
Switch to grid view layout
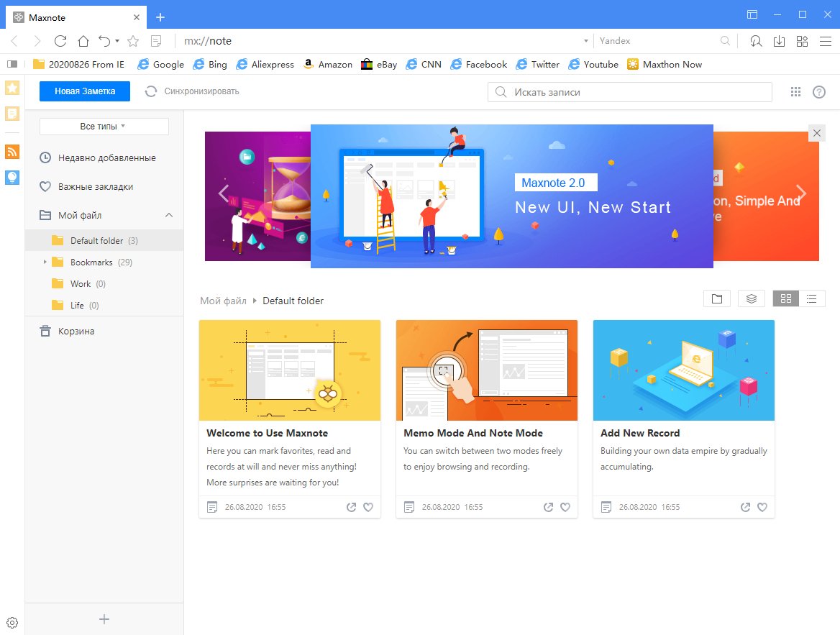785,299
